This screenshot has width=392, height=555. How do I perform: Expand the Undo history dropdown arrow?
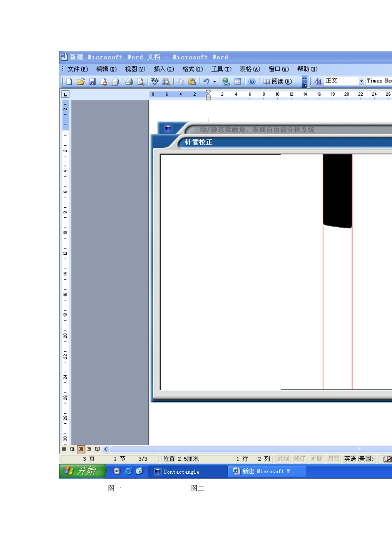(215, 82)
